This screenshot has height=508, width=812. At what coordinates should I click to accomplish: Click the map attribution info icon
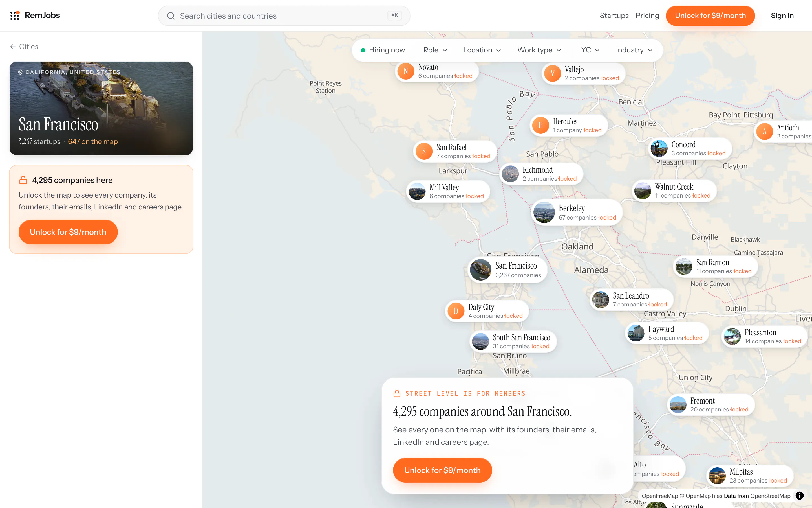pos(800,496)
